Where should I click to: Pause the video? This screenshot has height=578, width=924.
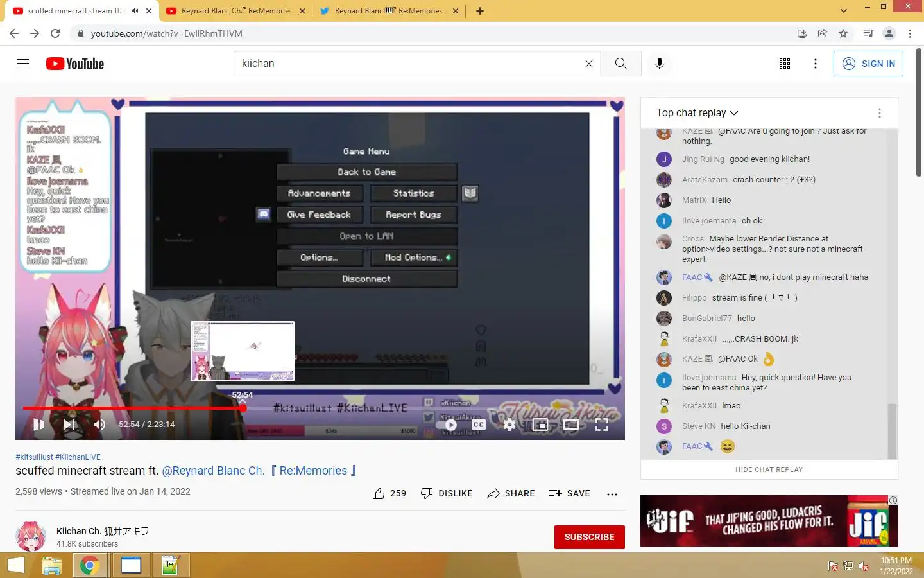(x=38, y=424)
